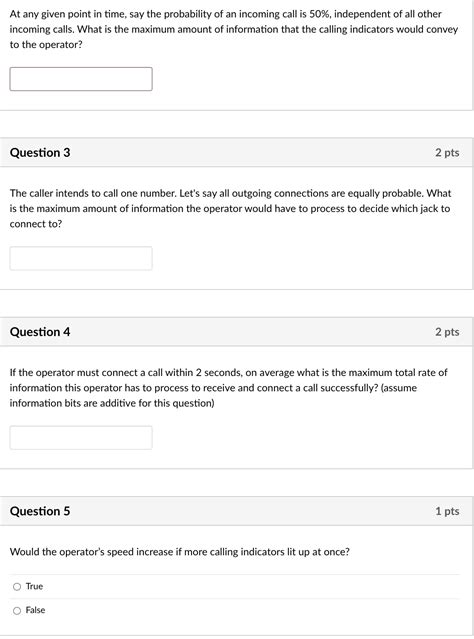Click the Question 3 heading
The height and width of the screenshot is (639, 474).
(40, 152)
